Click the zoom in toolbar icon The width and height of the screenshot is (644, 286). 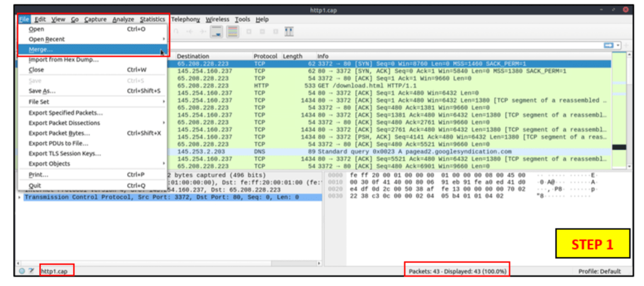click(248, 31)
